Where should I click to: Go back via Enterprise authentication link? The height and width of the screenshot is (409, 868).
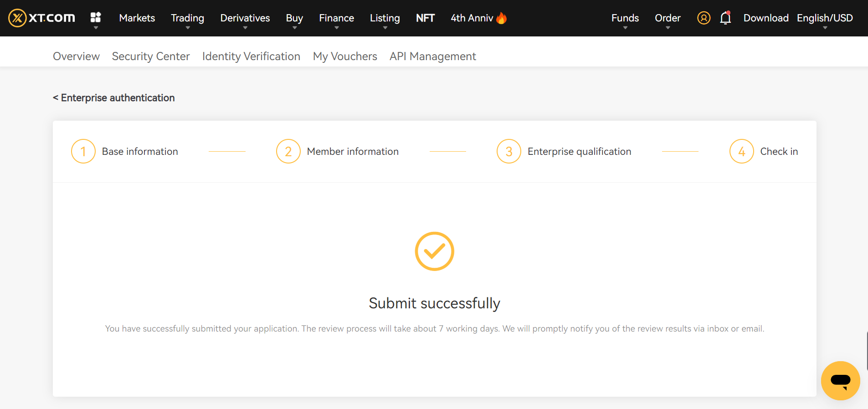(x=114, y=98)
